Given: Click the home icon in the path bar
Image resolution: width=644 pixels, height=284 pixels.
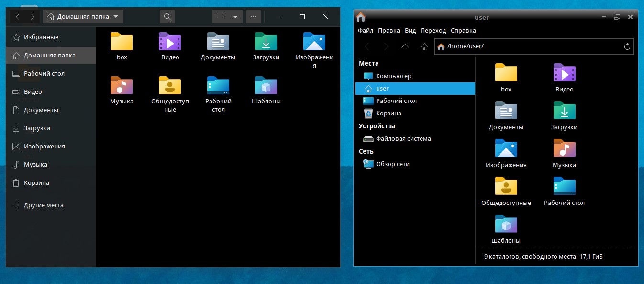Looking at the screenshot, I should click(440, 46).
